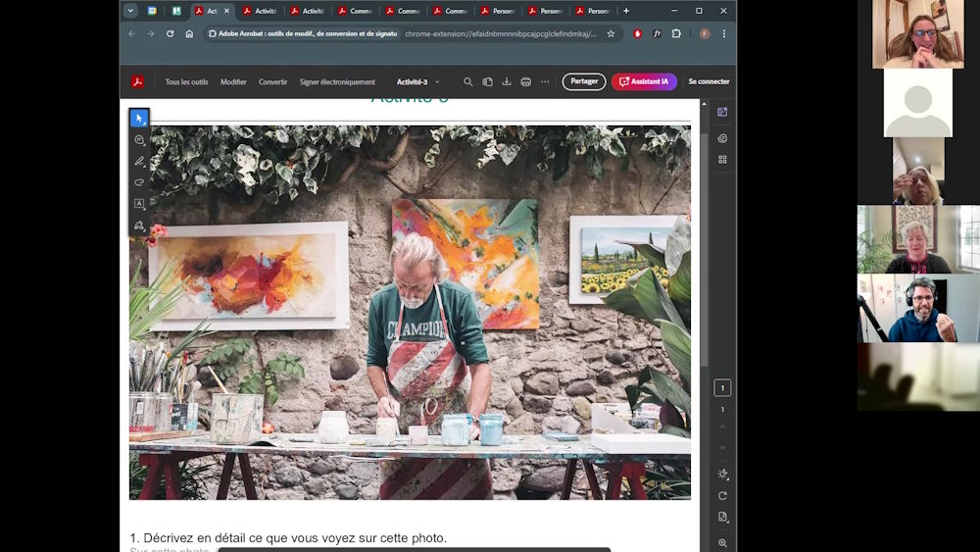Open the display theme brightness option
Image resolution: width=980 pixels, height=552 pixels.
[722, 474]
